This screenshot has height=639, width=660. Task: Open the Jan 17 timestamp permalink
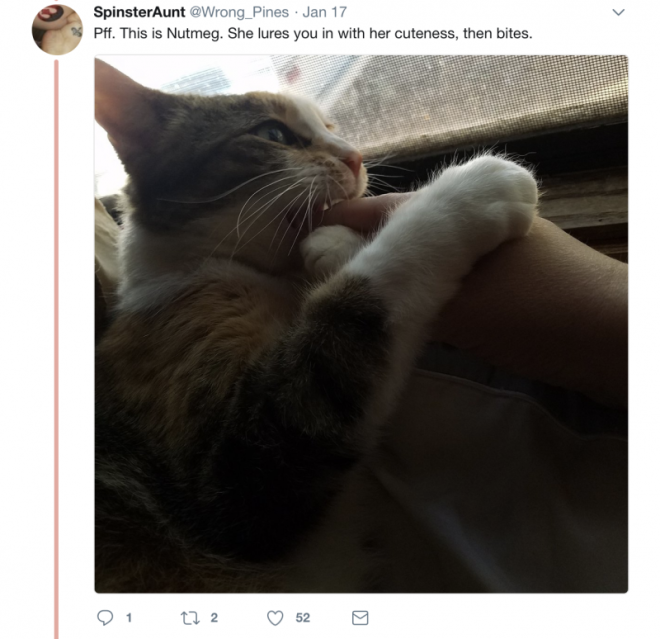pyautogui.click(x=325, y=12)
